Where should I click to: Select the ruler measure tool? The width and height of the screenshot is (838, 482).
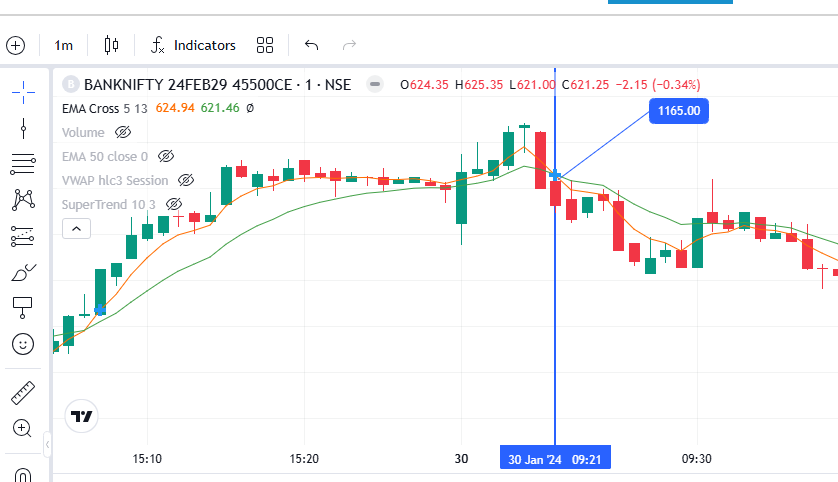[23, 393]
